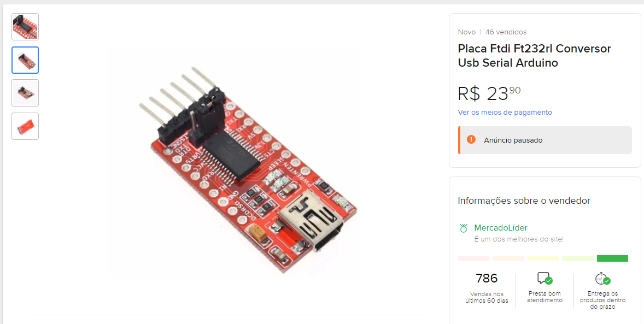The width and height of the screenshot is (644, 324).
Task: Select the third product thumbnail
Action: coord(25,93)
